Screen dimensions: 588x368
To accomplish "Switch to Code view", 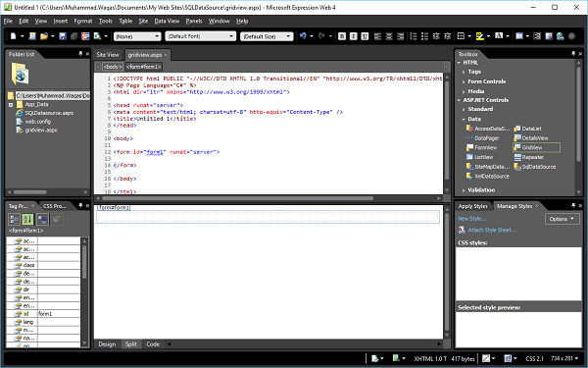I will (x=153, y=344).
